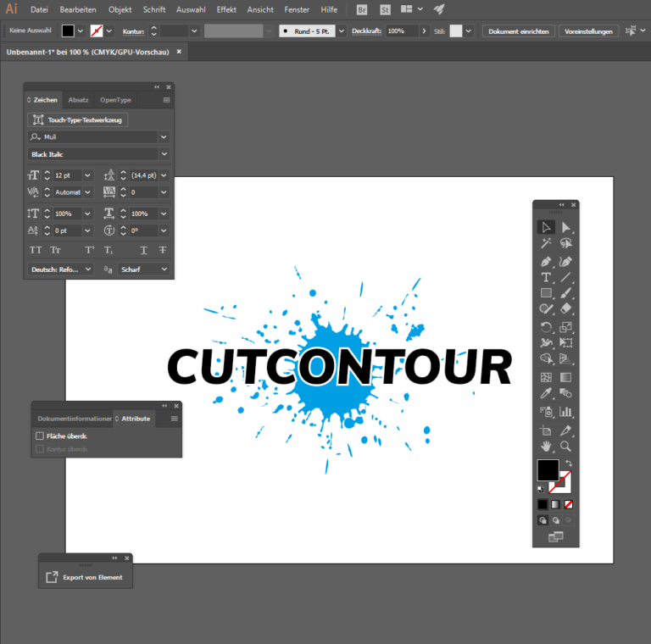The image size is (651, 644).
Task: Pick the Width/Warp tool
Action: pos(546,342)
